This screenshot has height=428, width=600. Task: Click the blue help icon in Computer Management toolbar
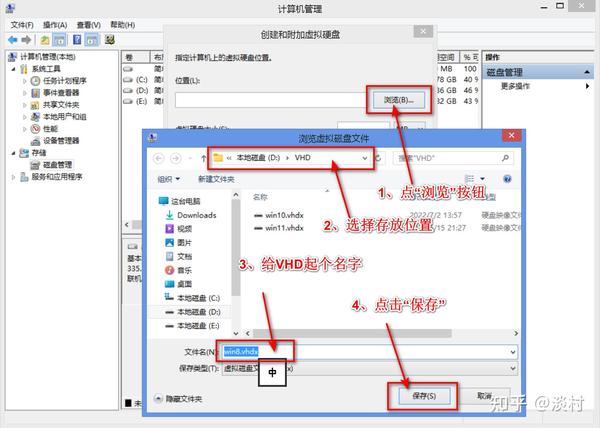pos(77,40)
